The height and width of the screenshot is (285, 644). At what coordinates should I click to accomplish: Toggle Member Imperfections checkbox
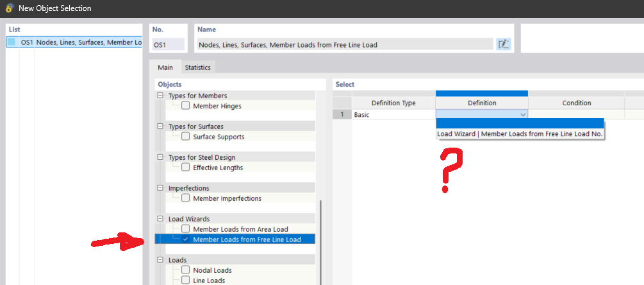tap(186, 198)
